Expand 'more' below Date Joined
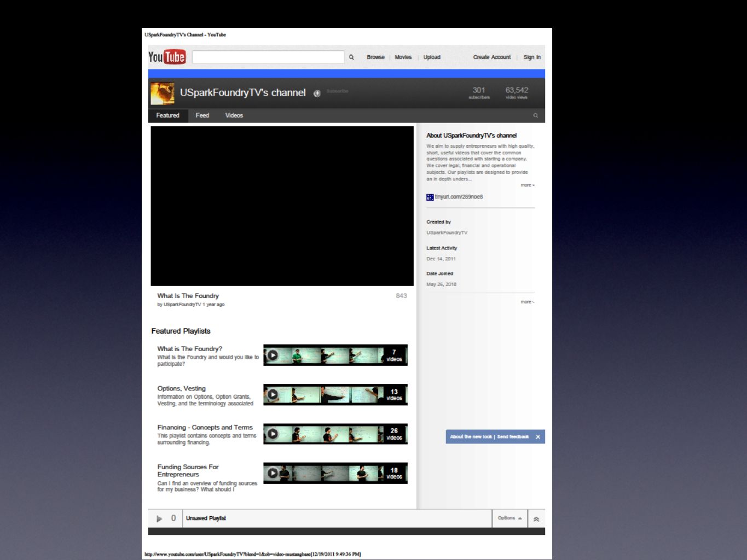This screenshot has height=560, width=747. coord(528,302)
